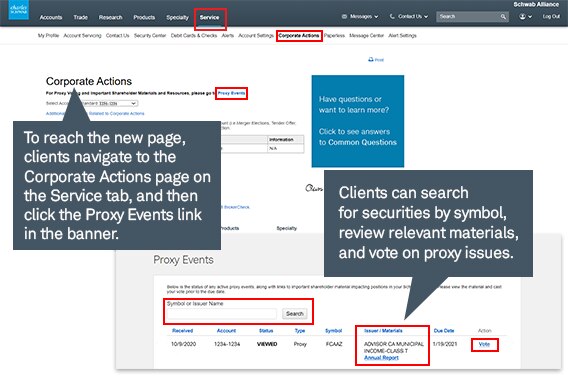This screenshot has width=568, height=382.
Task: Click the Charles Schwab logo
Action: point(18,10)
